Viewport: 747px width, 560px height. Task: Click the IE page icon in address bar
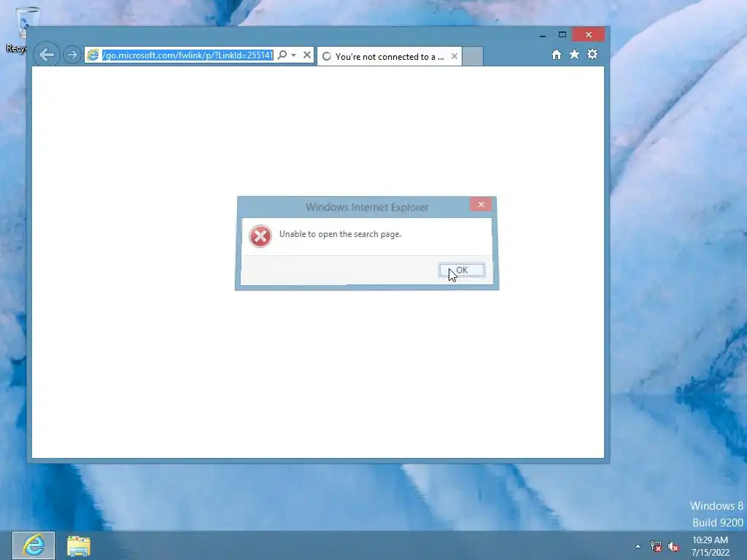[93, 55]
